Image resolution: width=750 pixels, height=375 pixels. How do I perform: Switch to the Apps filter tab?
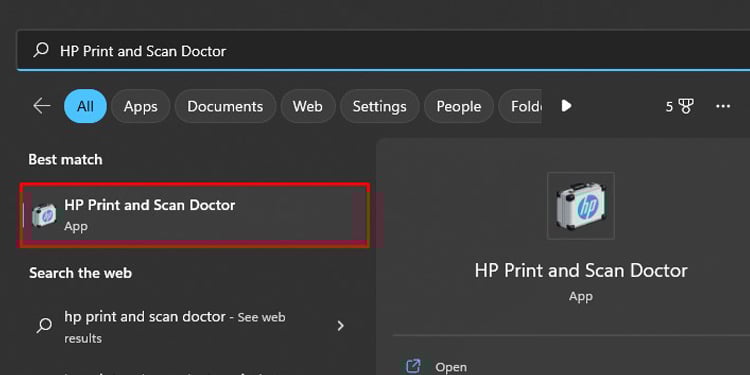coord(141,106)
